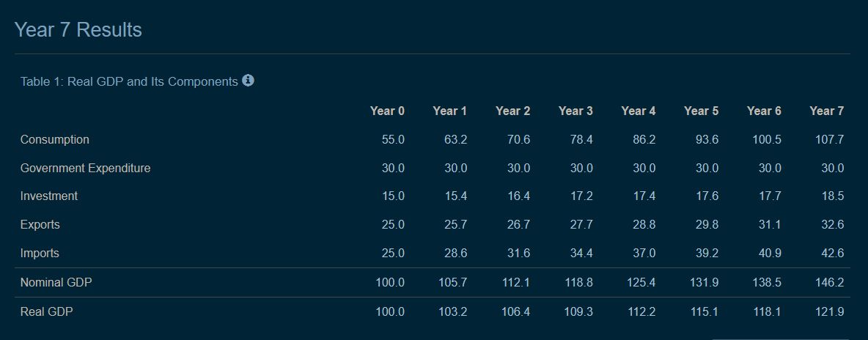Click Real GDP Year 5 value 115.1

[704, 311]
